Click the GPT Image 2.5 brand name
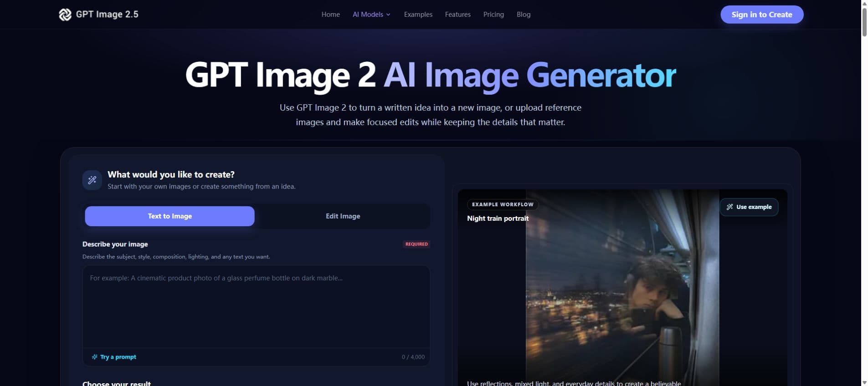 coord(107,15)
